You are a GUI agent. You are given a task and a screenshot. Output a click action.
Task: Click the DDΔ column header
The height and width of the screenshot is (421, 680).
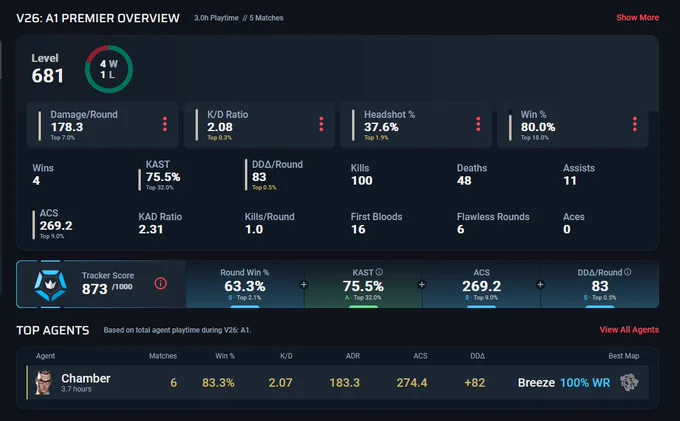pos(477,356)
